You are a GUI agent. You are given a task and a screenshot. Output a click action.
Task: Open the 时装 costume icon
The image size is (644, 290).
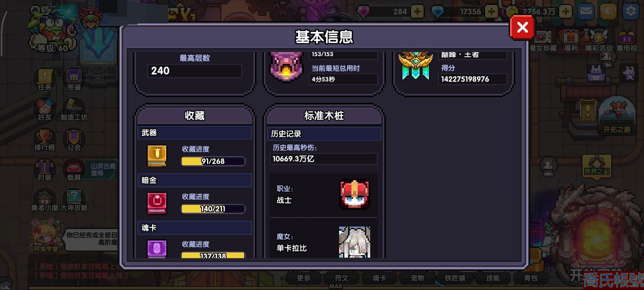pyautogui.click(x=44, y=170)
